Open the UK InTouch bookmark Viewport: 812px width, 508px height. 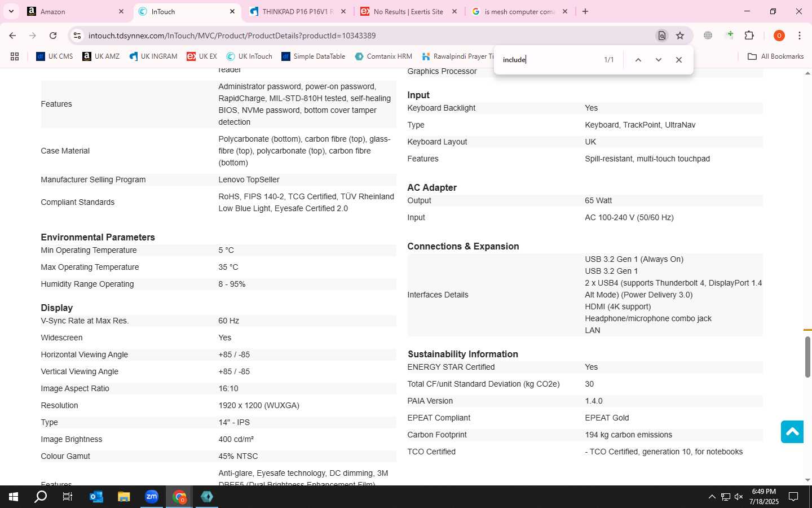(249, 56)
